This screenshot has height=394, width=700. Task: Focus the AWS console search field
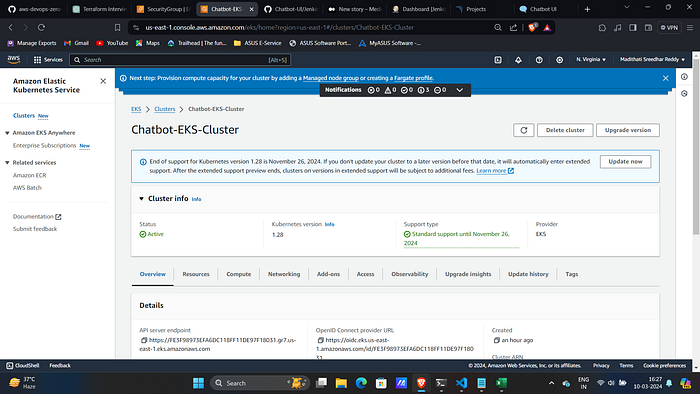180,59
